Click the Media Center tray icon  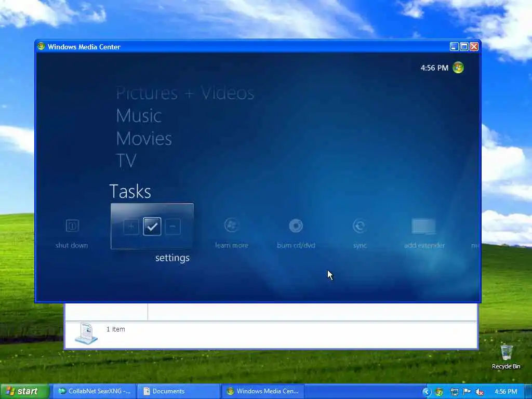(x=439, y=392)
